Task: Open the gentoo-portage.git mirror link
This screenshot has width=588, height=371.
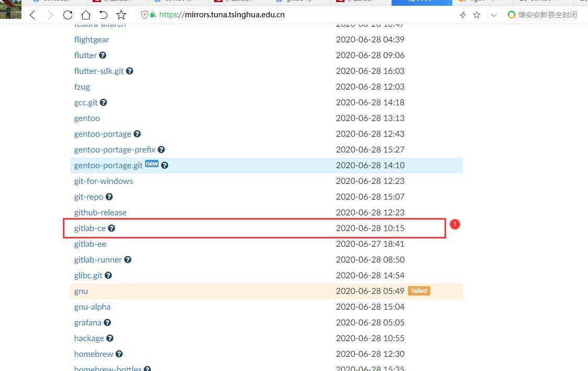Action: [x=108, y=166]
